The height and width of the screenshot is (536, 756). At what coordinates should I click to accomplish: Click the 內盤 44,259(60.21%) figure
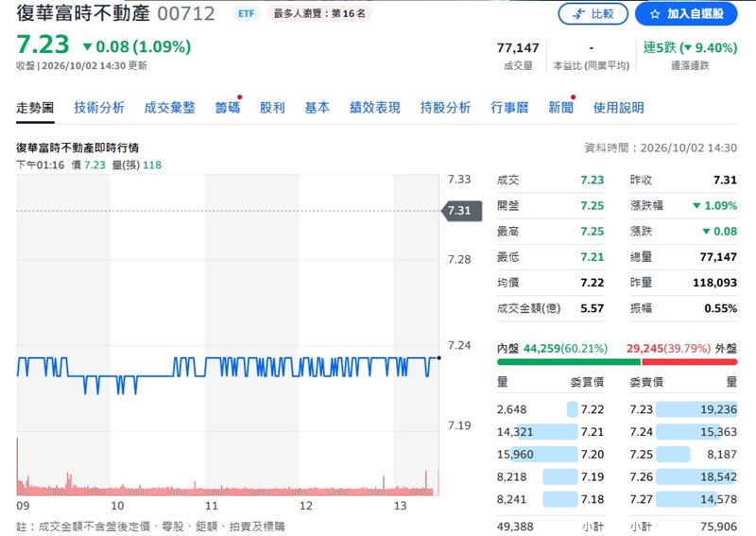(x=565, y=348)
